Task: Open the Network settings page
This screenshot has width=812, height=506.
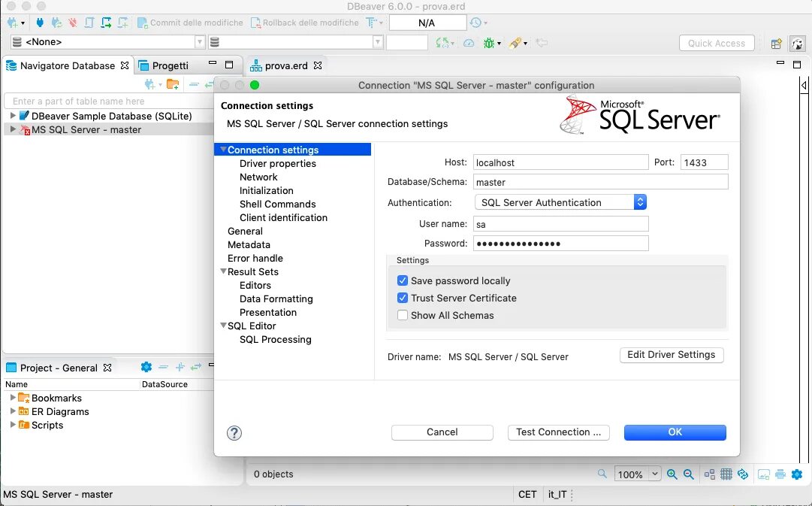Action: 258,177
